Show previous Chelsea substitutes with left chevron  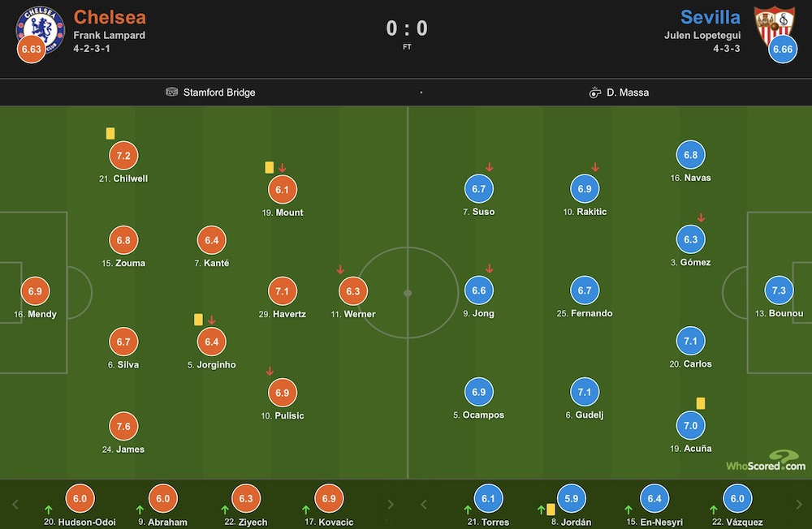coord(15,504)
